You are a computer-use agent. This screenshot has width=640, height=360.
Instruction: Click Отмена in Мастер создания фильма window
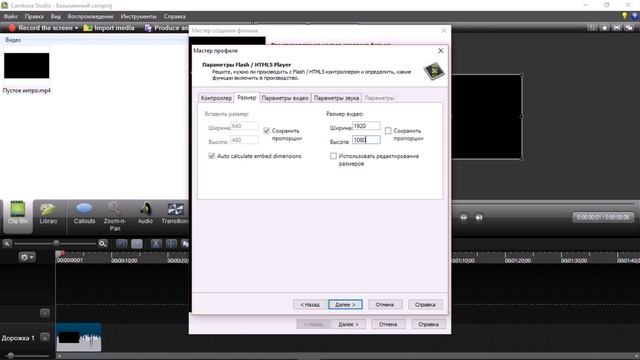pyautogui.click(x=388, y=324)
